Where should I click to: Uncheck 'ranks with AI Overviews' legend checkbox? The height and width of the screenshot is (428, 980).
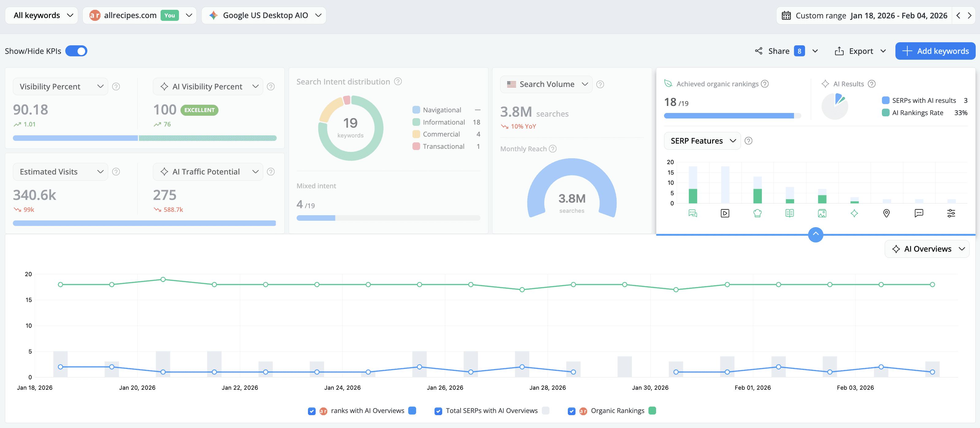coord(312,411)
